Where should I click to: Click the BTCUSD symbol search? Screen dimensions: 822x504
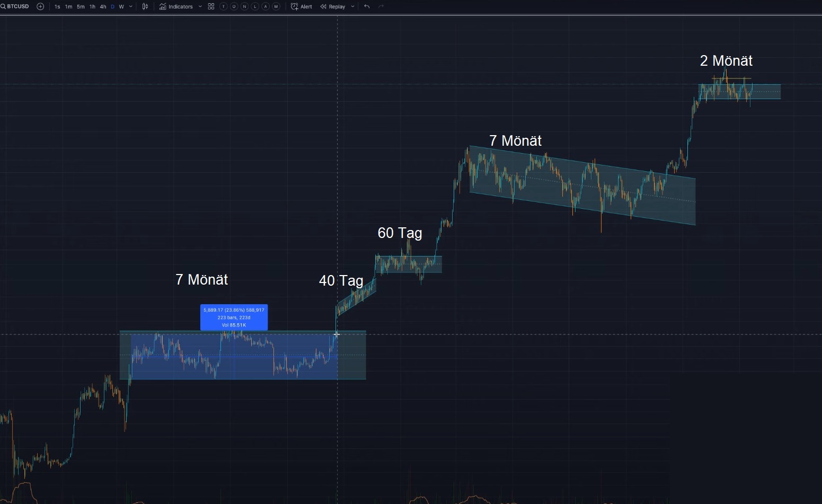tap(16, 6)
